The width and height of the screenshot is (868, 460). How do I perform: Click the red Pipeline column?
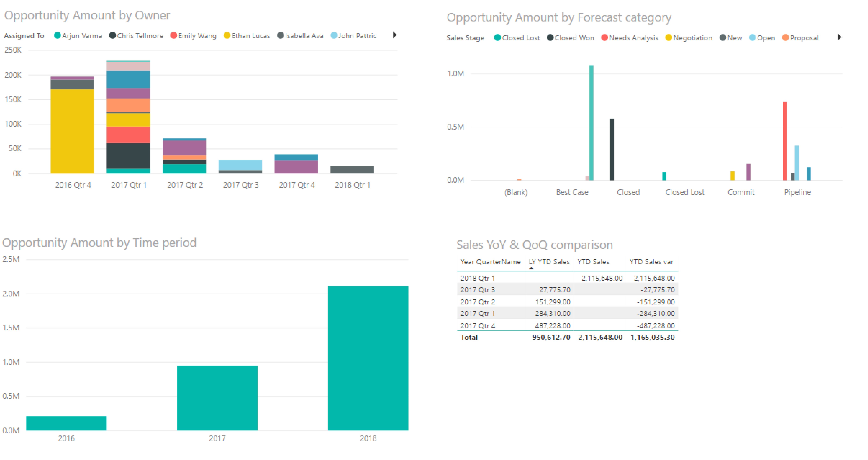coord(785,141)
